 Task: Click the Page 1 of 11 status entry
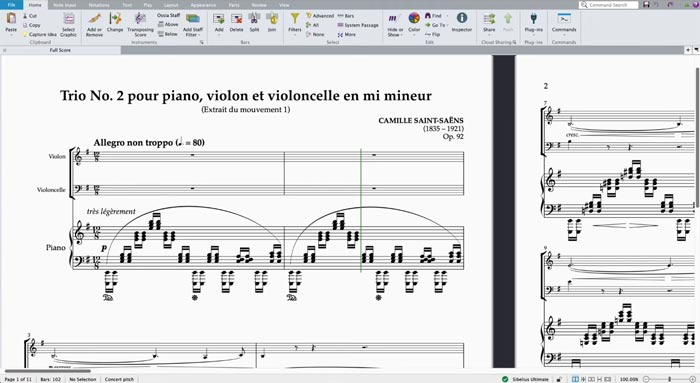coord(18,379)
